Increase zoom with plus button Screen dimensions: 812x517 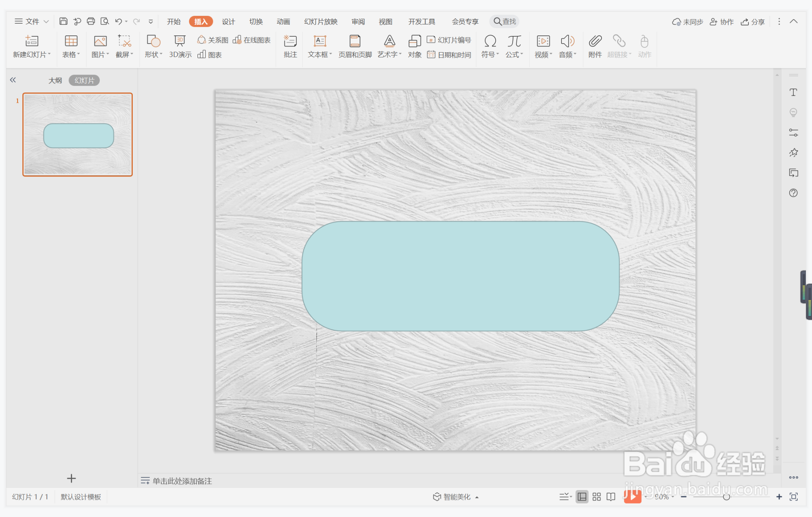click(779, 497)
